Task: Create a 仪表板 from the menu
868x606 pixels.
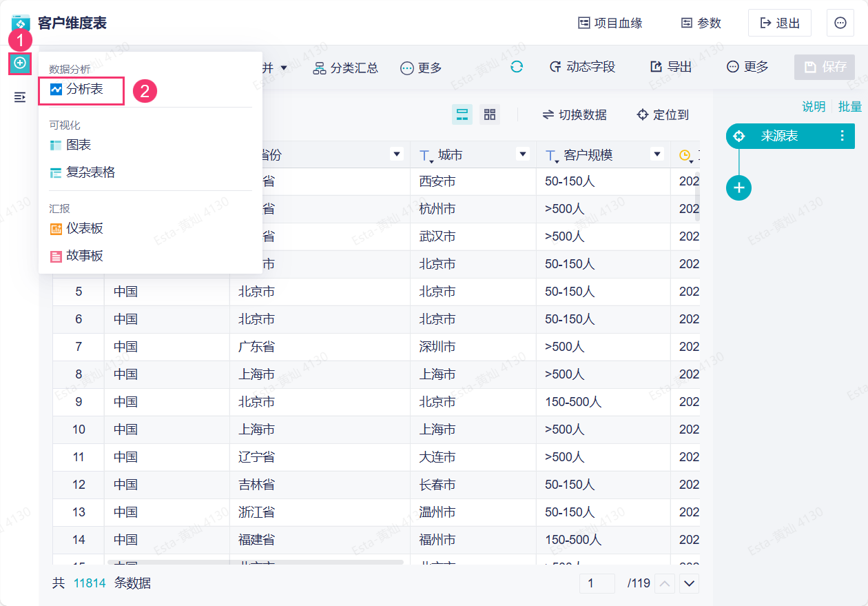Action: [x=76, y=228]
